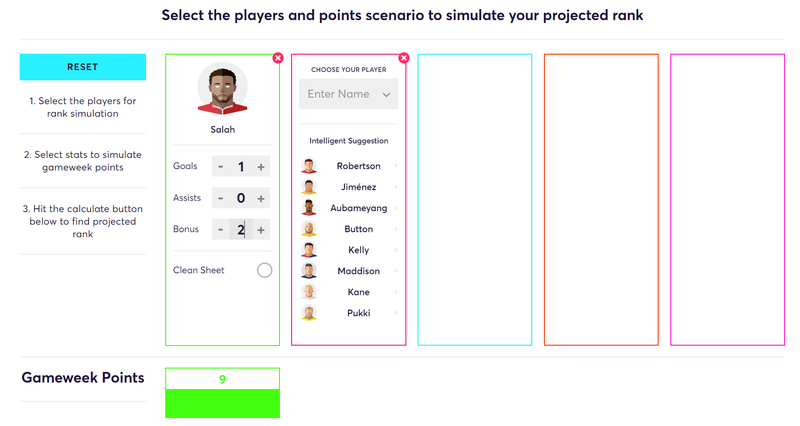Image resolution: width=800 pixels, height=426 pixels.
Task: Expand Robertson suggestion arrow
Action: [x=396, y=166]
